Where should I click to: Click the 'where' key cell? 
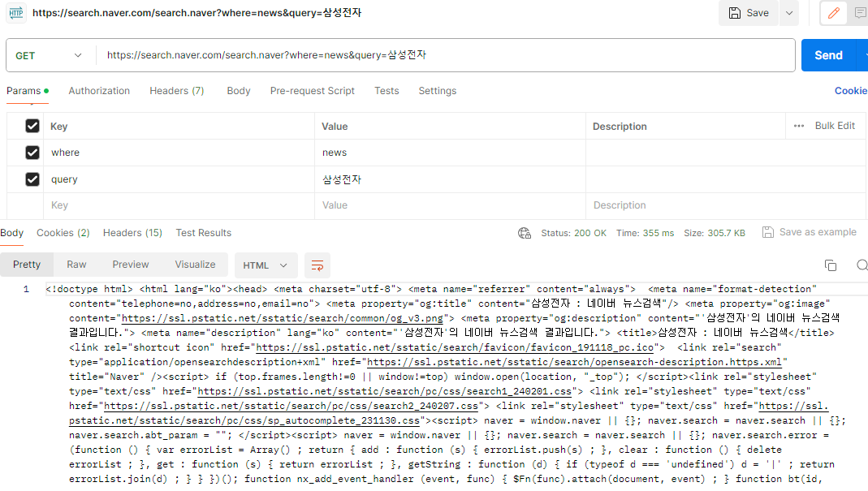179,153
